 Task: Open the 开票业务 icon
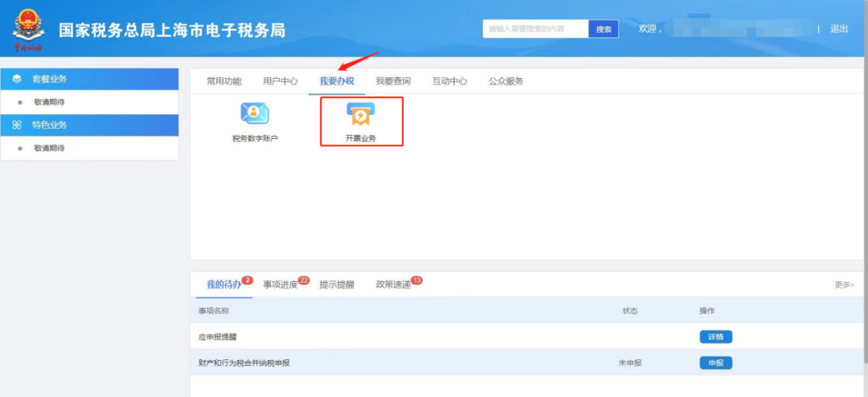click(361, 114)
